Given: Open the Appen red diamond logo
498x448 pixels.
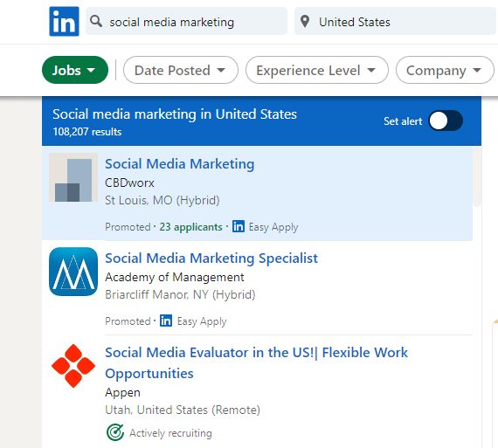Looking at the screenshot, I should click(73, 366).
